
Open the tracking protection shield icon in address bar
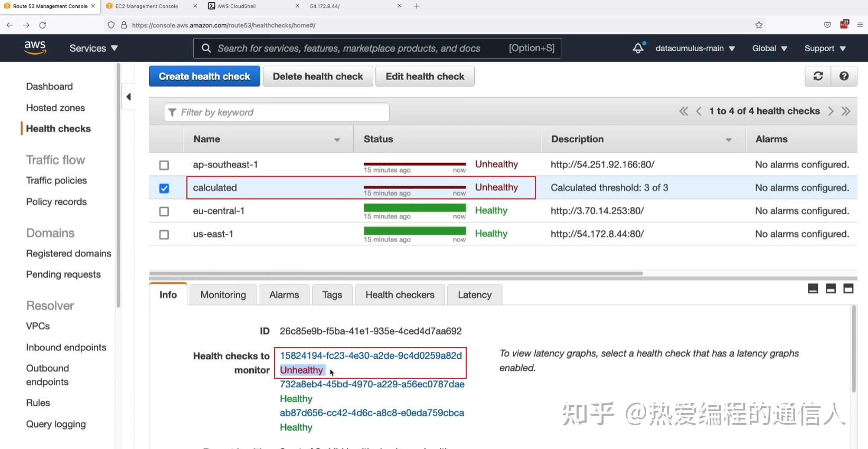coord(111,25)
